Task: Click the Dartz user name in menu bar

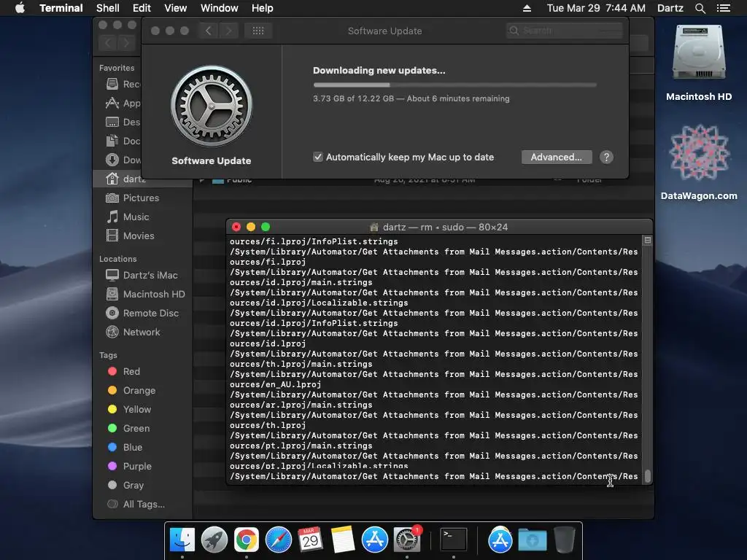Action: (670, 8)
